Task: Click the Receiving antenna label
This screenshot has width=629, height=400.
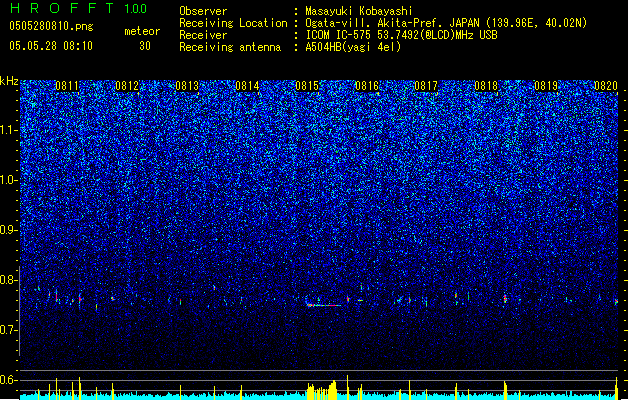Action: 230,47
